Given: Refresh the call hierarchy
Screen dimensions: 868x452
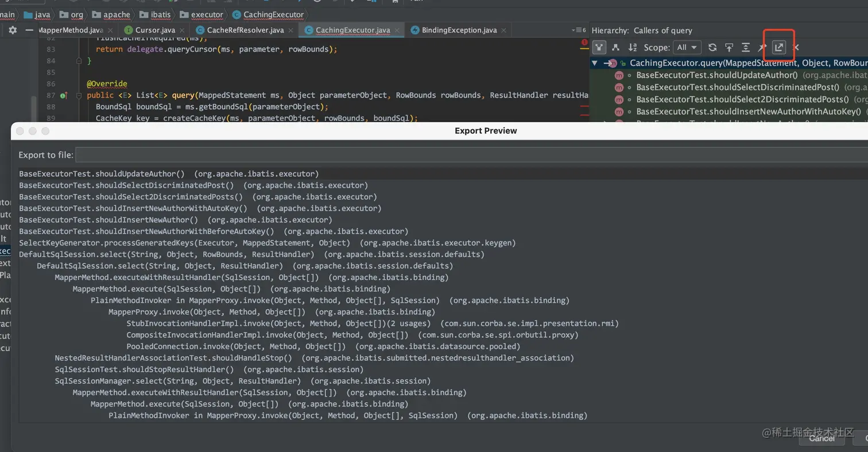Looking at the screenshot, I should point(712,48).
